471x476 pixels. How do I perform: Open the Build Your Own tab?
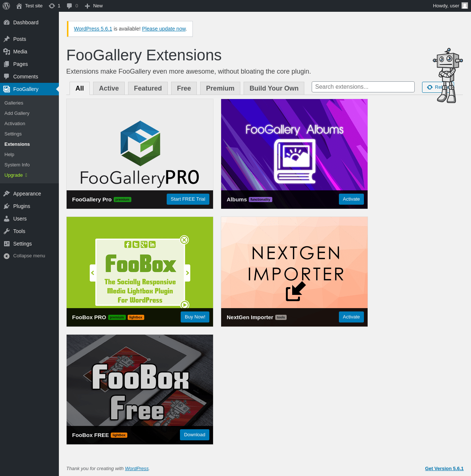[274, 88]
